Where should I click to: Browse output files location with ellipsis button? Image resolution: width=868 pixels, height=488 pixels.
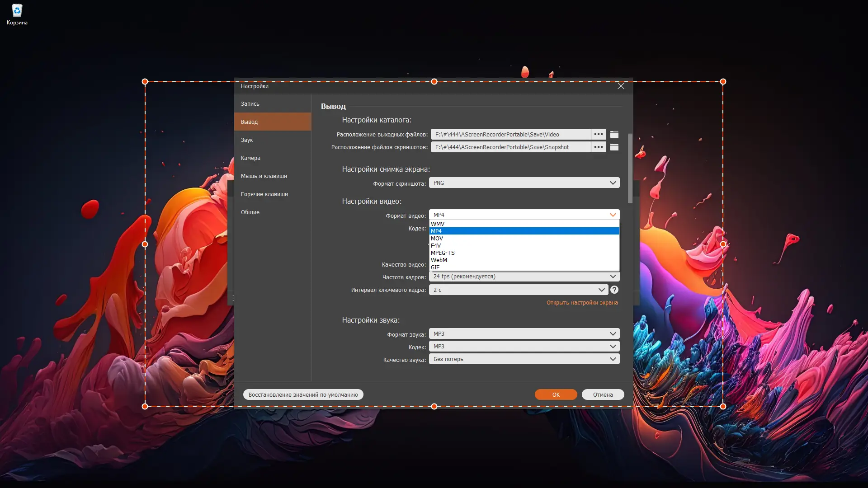coord(598,134)
